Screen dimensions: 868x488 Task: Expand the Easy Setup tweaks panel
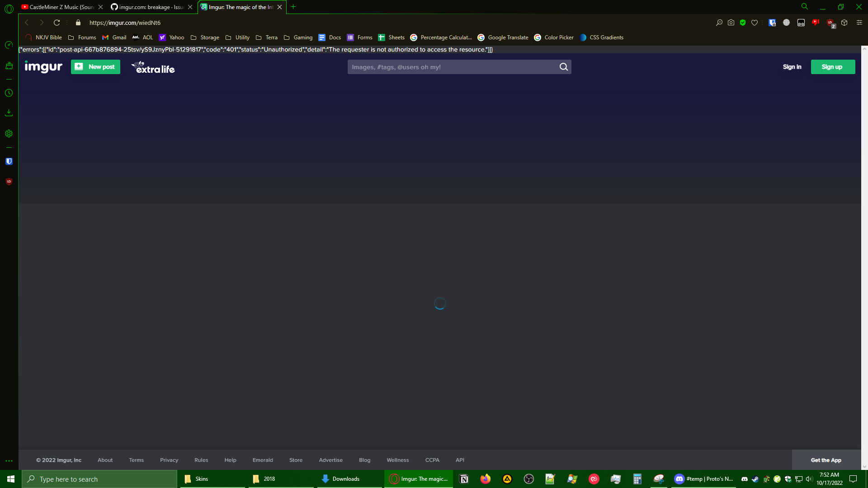(859, 22)
